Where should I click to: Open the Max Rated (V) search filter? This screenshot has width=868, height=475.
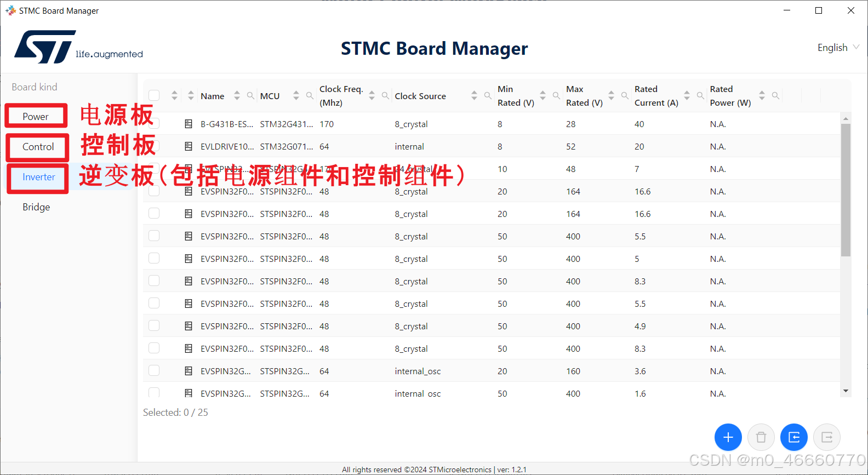point(625,95)
